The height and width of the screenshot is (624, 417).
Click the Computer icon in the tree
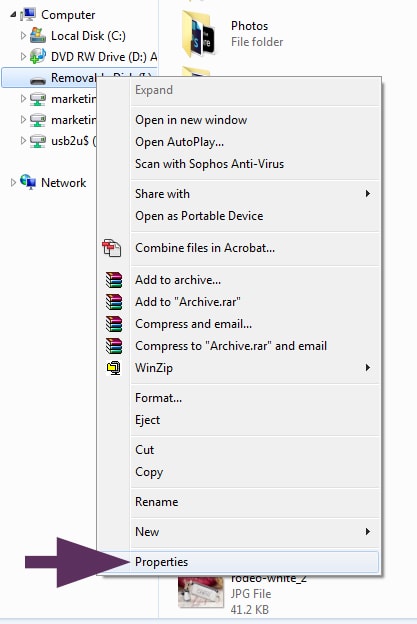[28, 14]
